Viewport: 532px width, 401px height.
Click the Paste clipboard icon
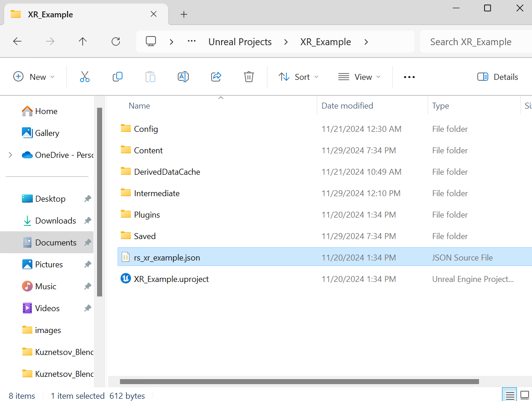[x=150, y=77]
